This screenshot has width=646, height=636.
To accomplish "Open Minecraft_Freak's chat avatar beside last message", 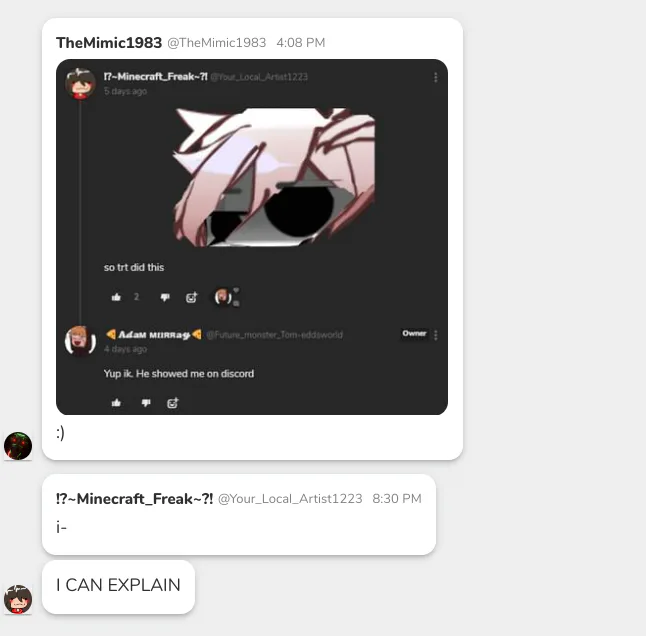I will [18, 599].
